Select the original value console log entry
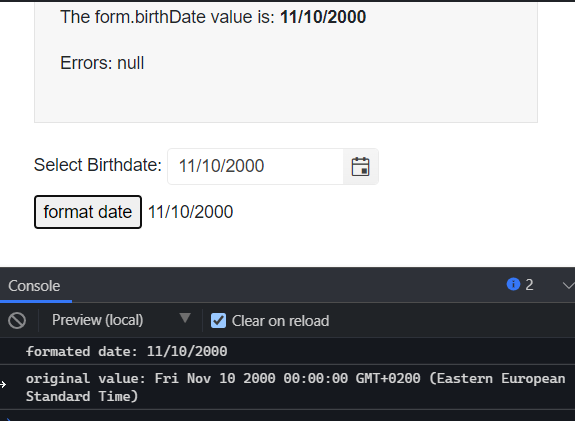Viewport: 575px width, 421px height. pyautogui.click(x=288, y=387)
